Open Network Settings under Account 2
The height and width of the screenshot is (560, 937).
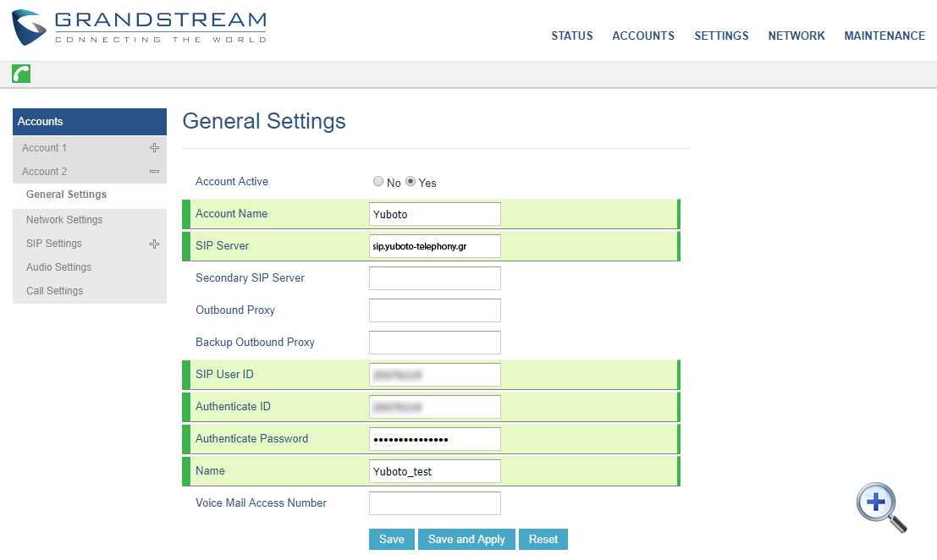(x=64, y=219)
